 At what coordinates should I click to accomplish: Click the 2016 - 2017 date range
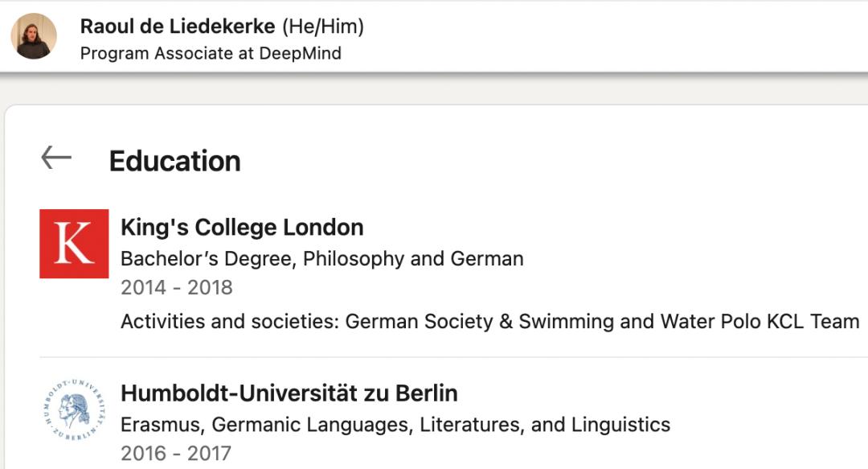[176, 453]
